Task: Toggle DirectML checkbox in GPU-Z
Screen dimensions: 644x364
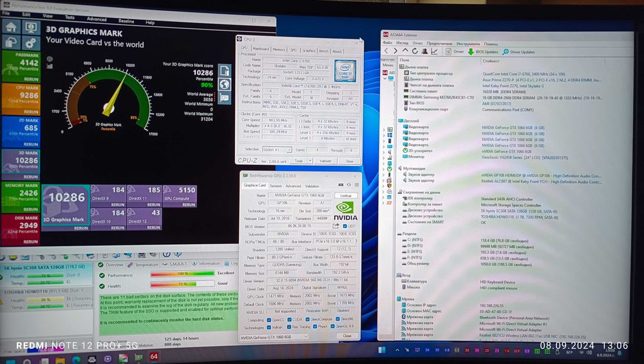Action: point(337,319)
